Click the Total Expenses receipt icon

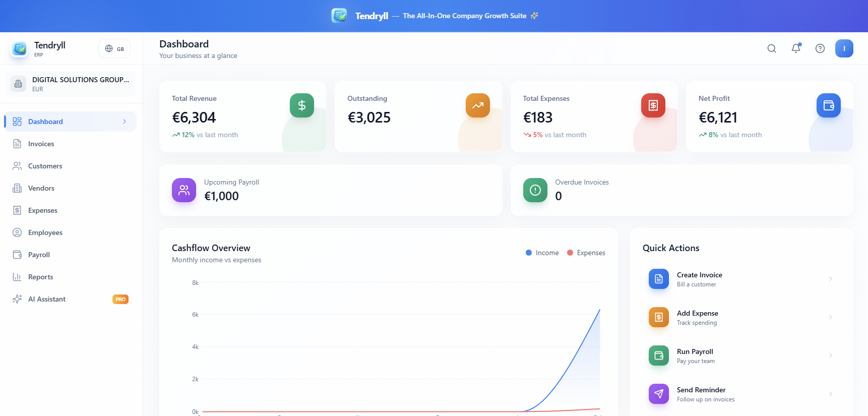click(x=653, y=105)
